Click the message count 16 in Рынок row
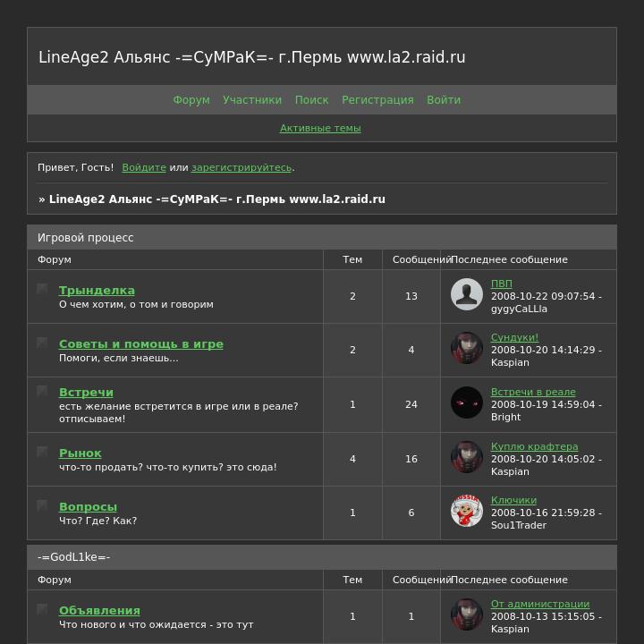The width and height of the screenshot is (644, 644). (411, 459)
